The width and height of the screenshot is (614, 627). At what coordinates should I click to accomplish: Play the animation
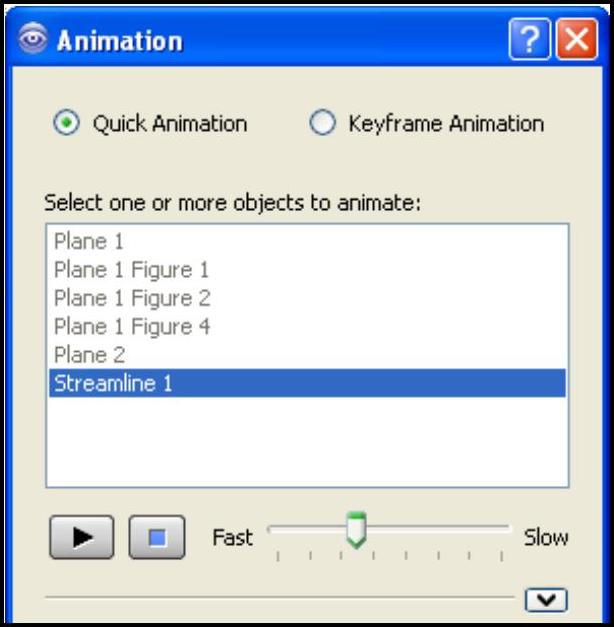[83, 538]
